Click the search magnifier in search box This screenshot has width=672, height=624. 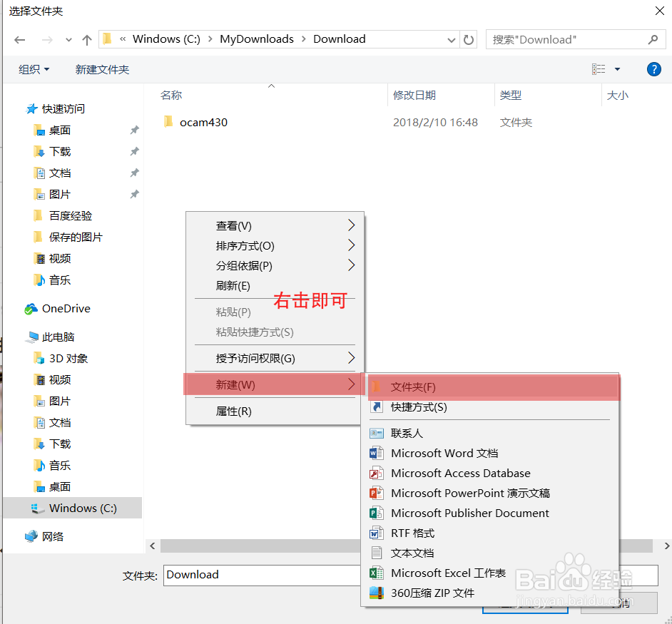(653, 39)
